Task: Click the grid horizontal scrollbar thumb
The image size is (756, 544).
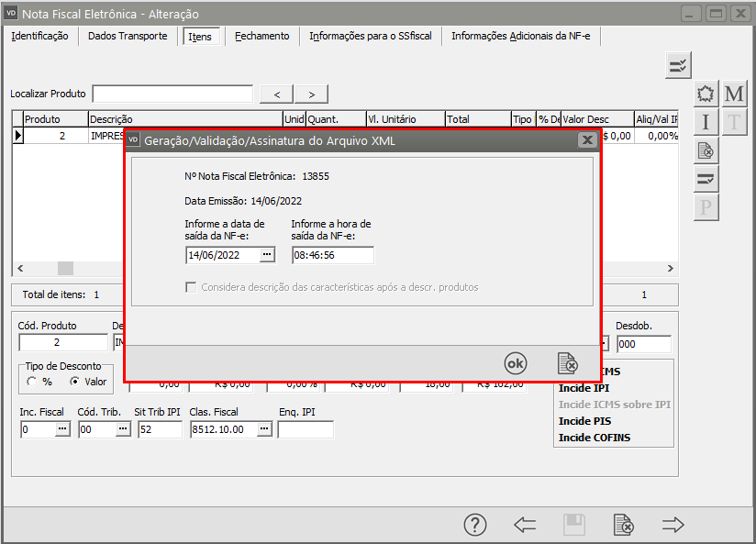Action: click(x=65, y=268)
